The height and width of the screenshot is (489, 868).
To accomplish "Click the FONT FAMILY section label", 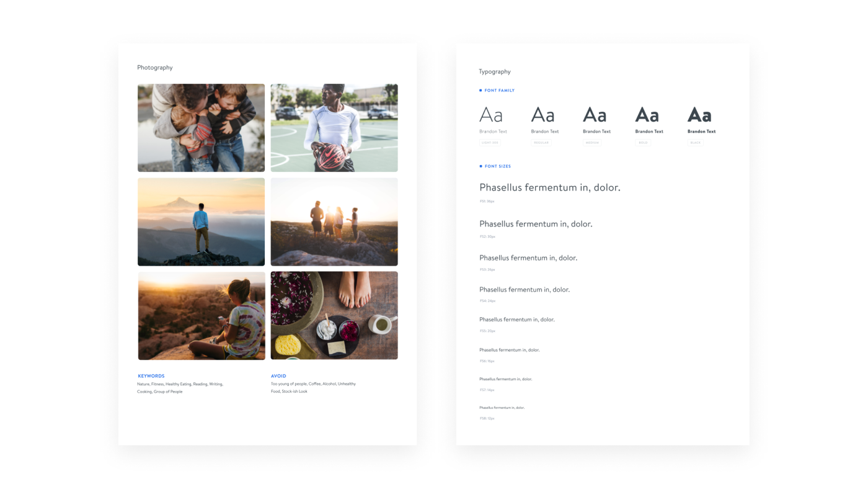I will point(500,91).
